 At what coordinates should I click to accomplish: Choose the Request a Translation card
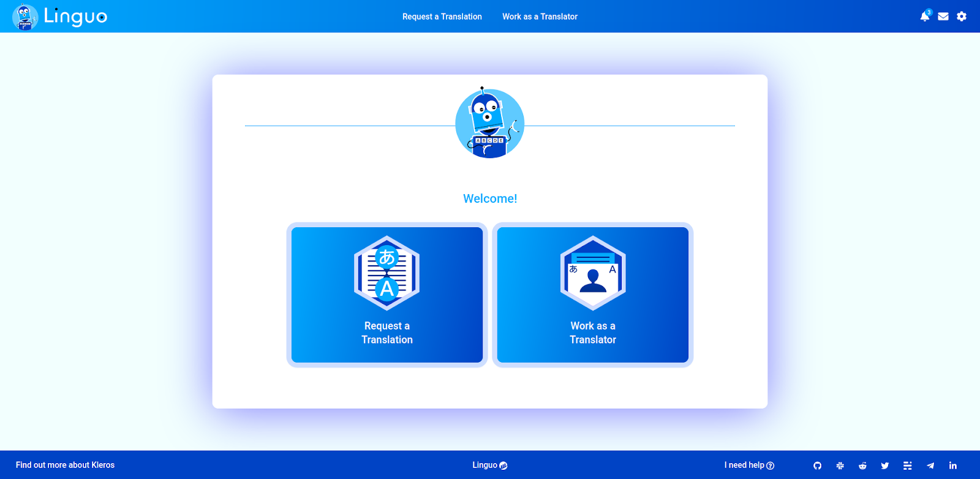click(387, 295)
